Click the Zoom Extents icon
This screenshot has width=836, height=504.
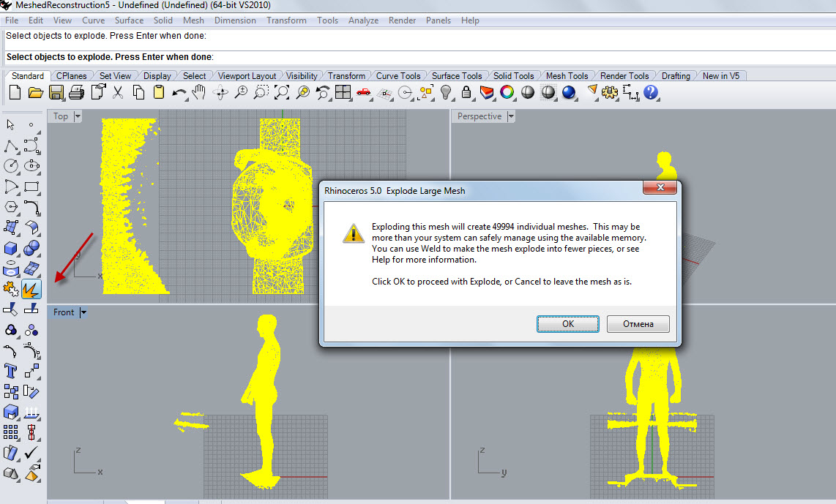pos(281,93)
